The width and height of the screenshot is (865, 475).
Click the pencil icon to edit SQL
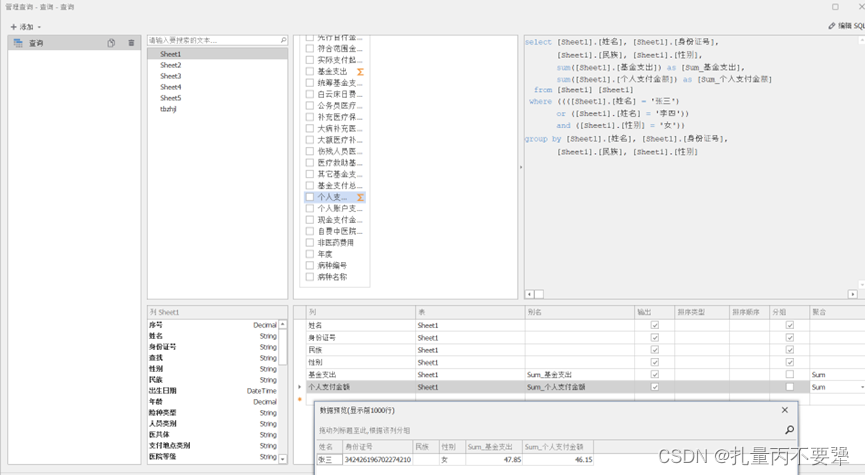(832, 25)
